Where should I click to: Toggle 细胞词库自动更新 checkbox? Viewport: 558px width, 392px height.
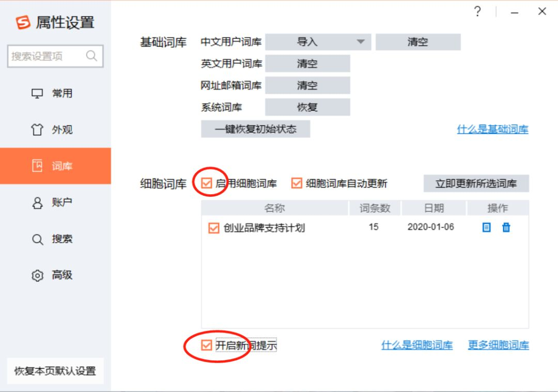click(x=297, y=183)
